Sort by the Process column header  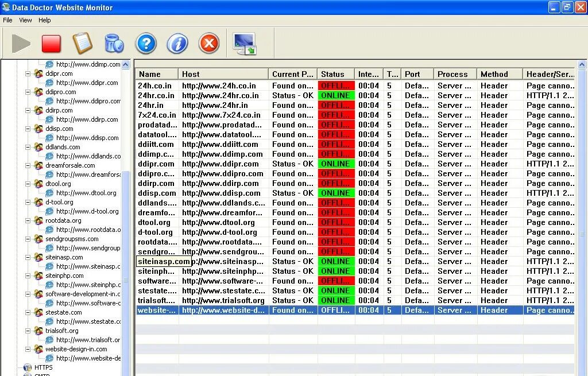pyautogui.click(x=455, y=74)
